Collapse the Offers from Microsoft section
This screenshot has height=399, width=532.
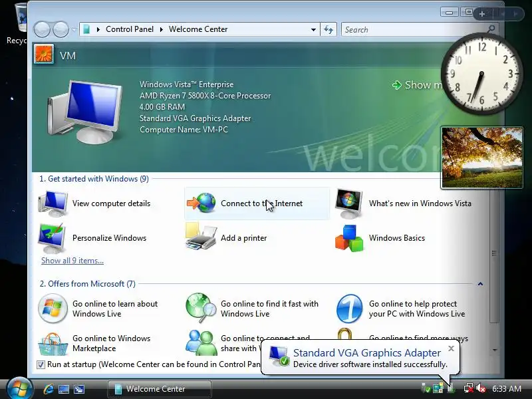pos(480,284)
